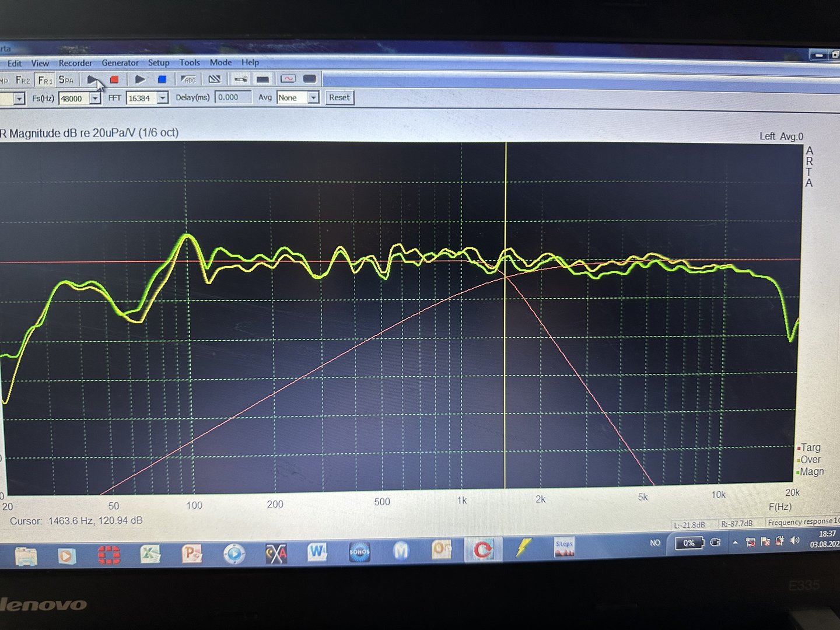
Task: Switch to FR2 dual-channel response mode
Action: [23, 80]
